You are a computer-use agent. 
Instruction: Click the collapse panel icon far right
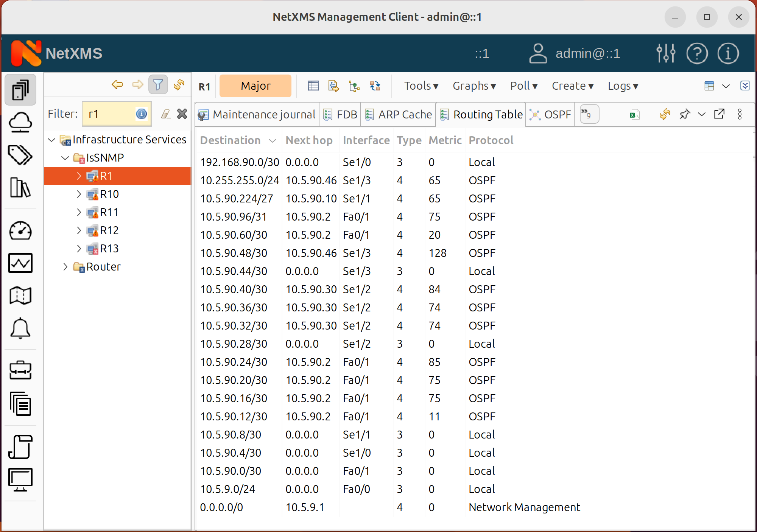745,86
